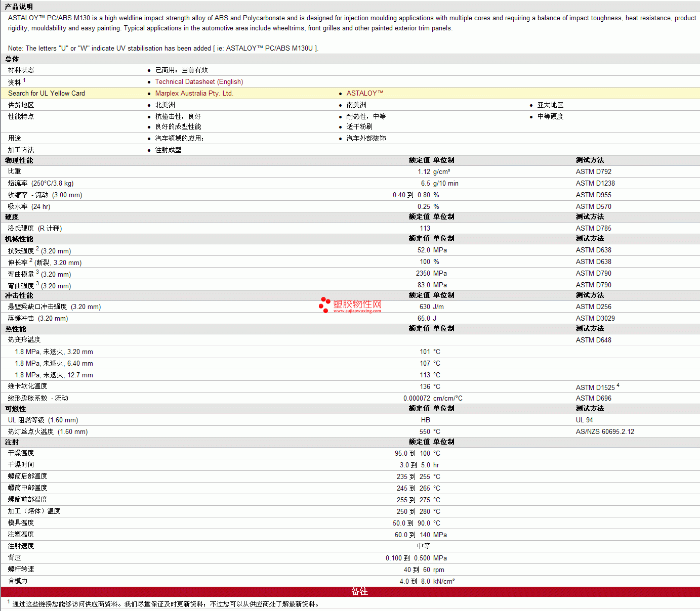
Task: Select the ASTM D3029 test method text
Action: pos(595,318)
